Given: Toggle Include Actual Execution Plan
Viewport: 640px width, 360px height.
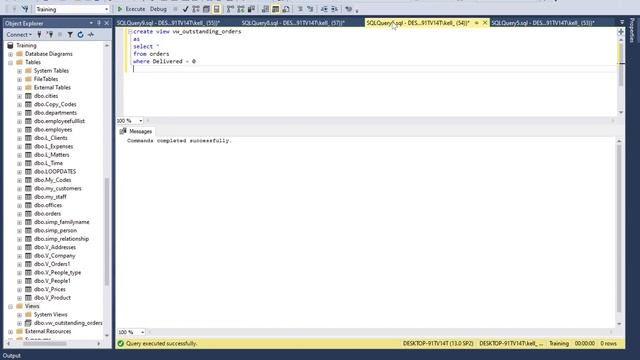Looking at the screenshot, I should 231,9.
